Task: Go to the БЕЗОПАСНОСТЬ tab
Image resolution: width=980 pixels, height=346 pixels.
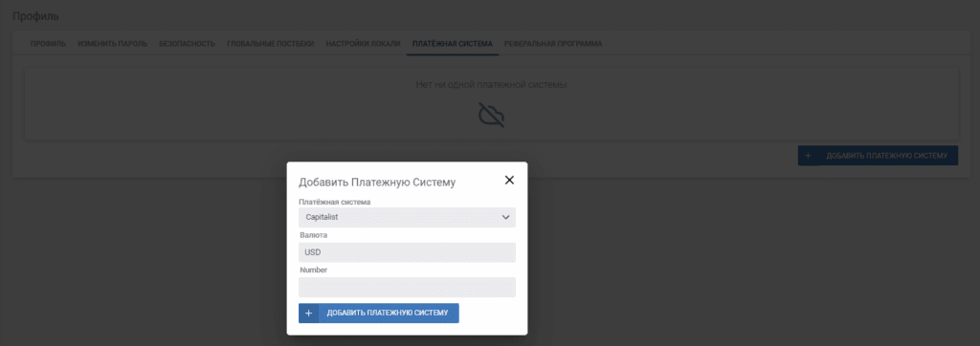Action: [187, 44]
